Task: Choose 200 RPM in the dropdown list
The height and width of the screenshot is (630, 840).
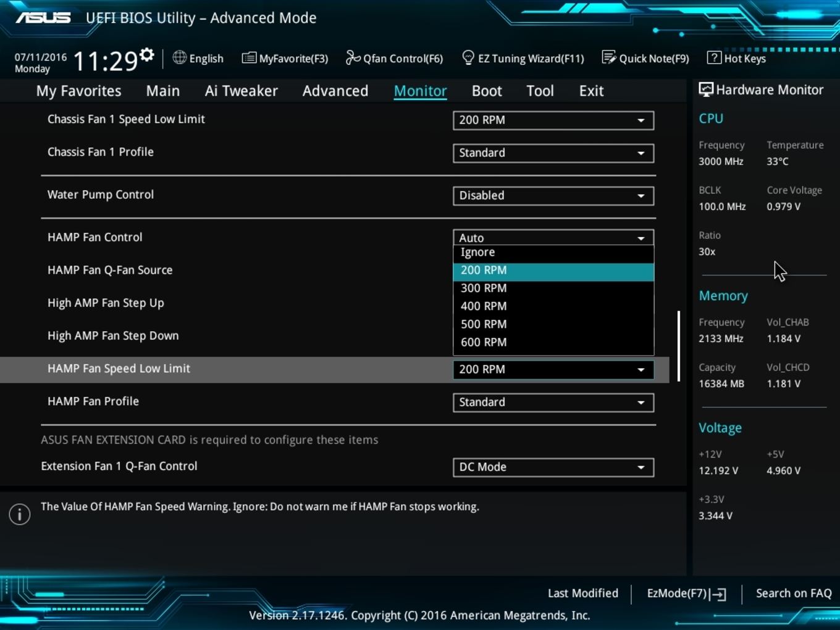Action: coord(553,271)
